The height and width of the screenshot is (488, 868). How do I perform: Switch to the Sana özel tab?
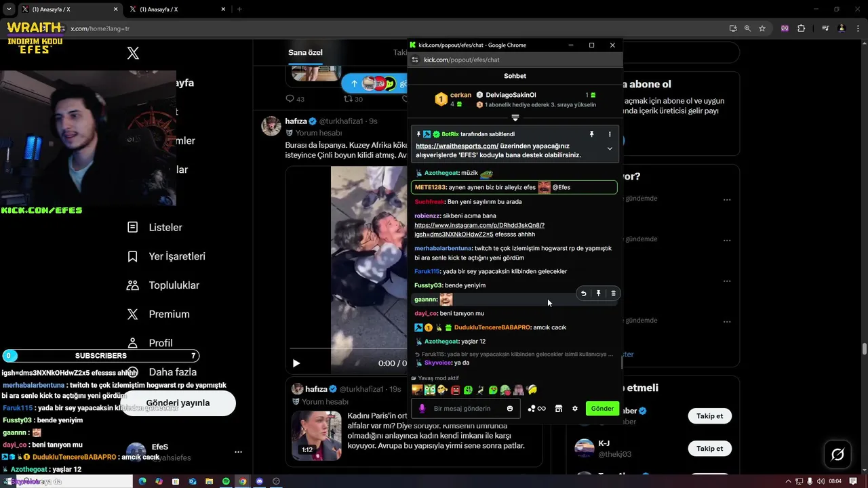pos(305,53)
